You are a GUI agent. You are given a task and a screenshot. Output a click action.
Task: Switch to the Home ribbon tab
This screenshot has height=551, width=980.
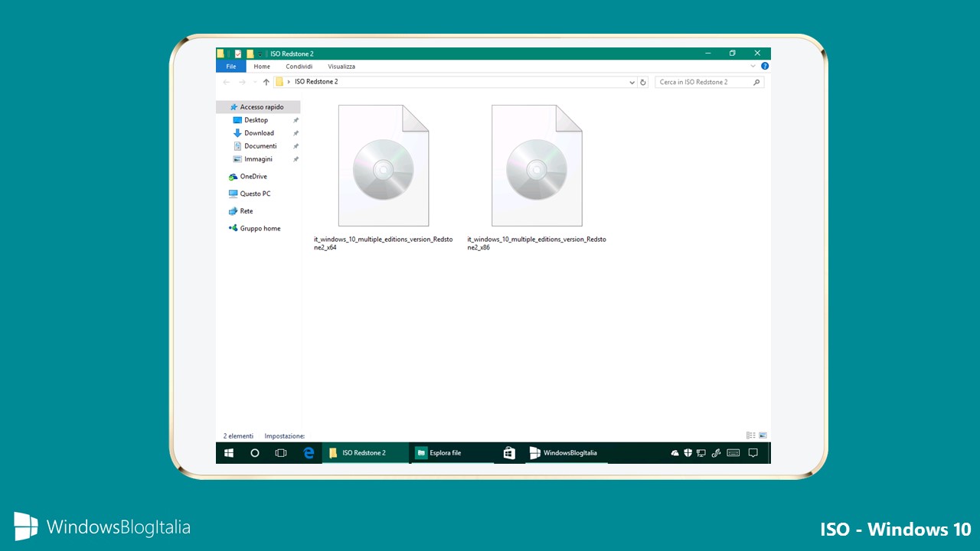262,67
